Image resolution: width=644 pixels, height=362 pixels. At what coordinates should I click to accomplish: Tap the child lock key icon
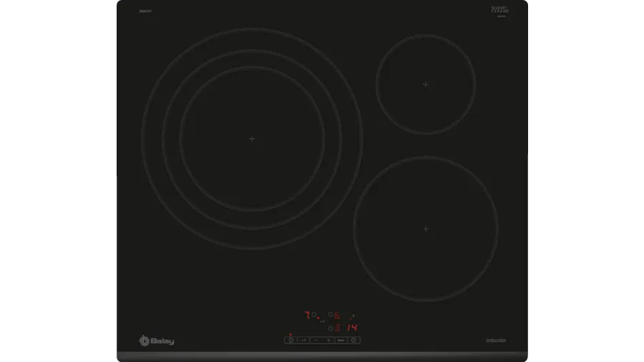[303, 341]
